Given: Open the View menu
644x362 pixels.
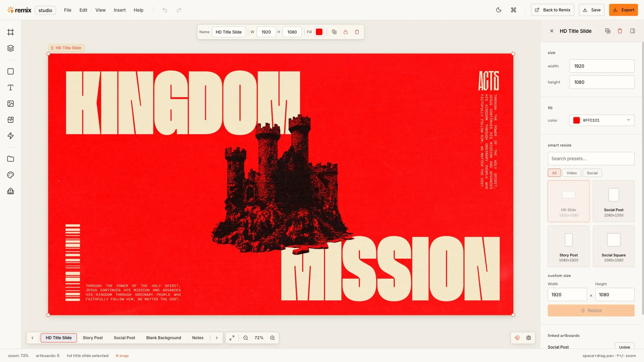Looking at the screenshot, I should click(100, 10).
